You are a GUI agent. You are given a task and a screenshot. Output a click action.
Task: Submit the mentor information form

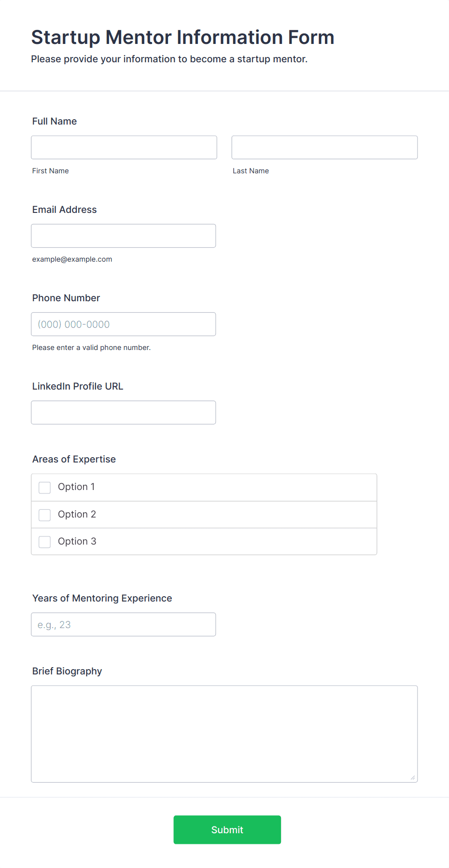pyautogui.click(x=227, y=830)
